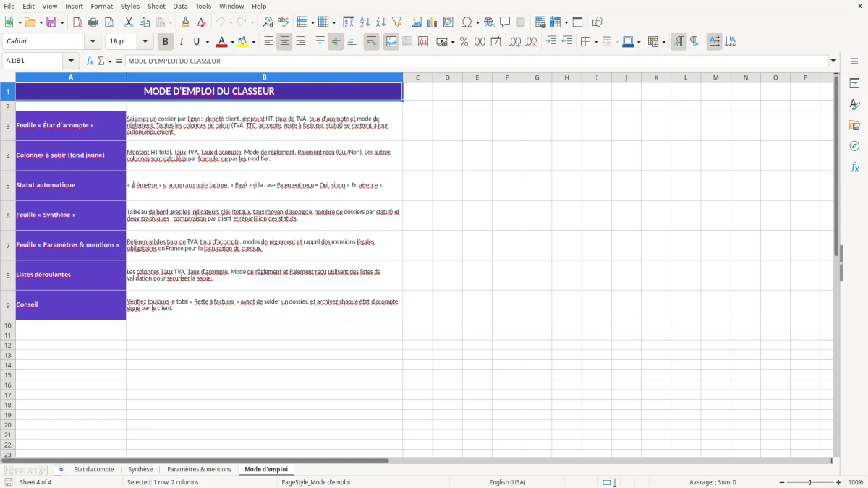Open the background color dropdown arrow
Viewport: 868px width, 488px height.
(253, 42)
